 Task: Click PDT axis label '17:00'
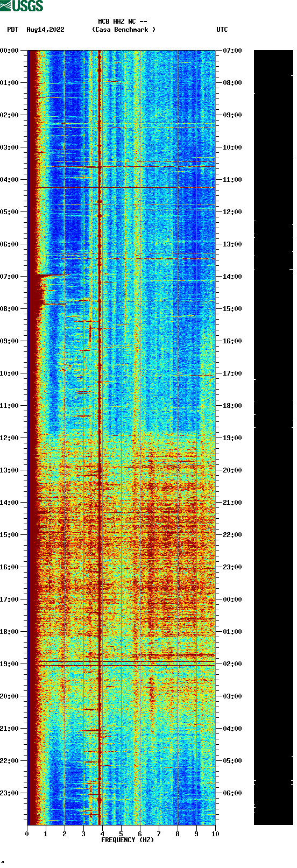[x=9, y=599]
